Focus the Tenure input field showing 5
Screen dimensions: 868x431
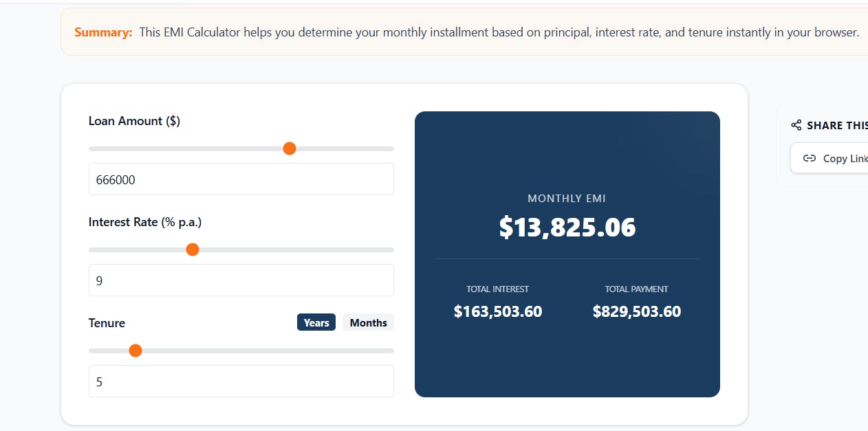point(241,382)
